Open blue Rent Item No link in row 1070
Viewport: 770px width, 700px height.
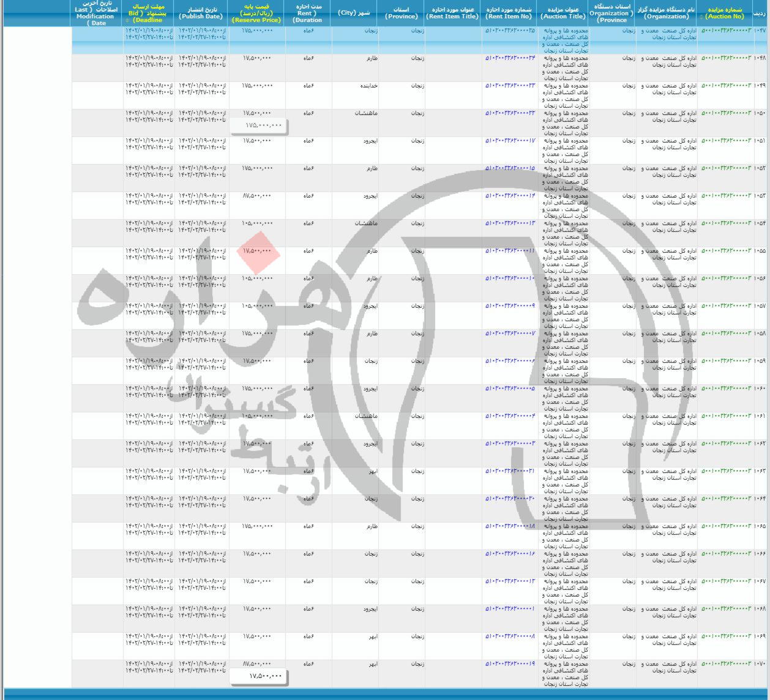click(510, 664)
